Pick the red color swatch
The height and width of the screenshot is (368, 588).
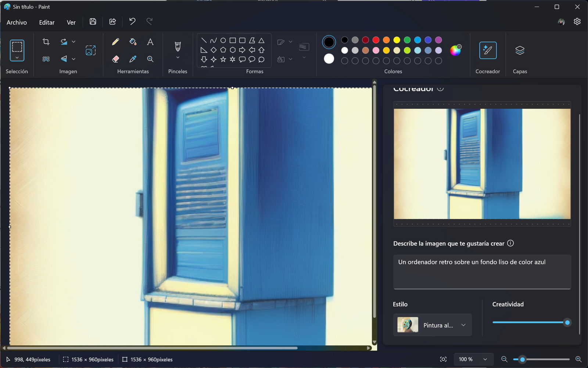(x=376, y=40)
